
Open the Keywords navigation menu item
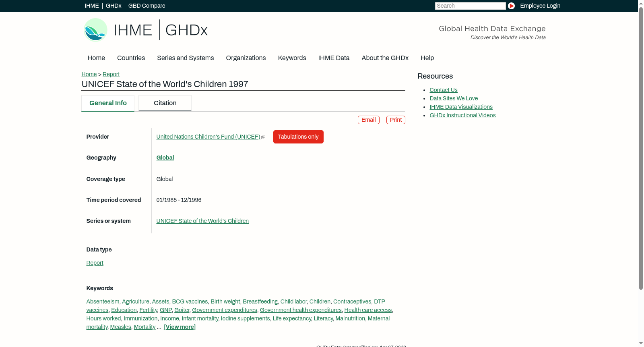tap(292, 58)
